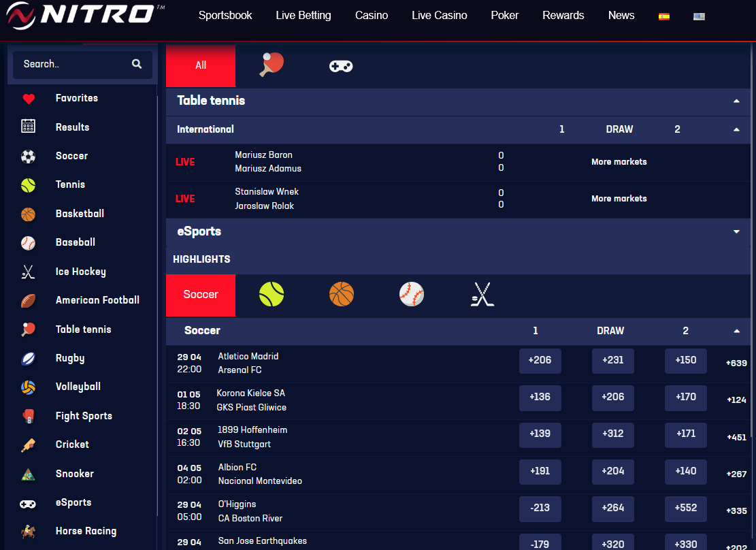Select the red All live tab

(x=201, y=65)
